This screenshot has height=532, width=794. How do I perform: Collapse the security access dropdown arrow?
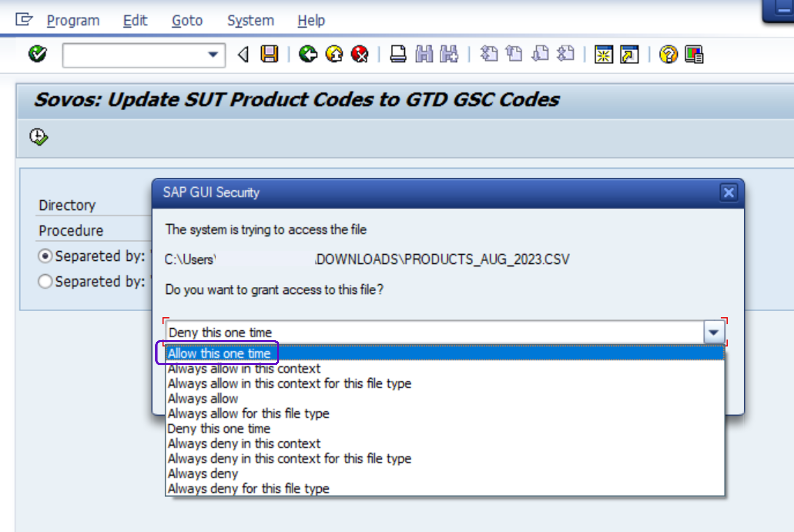(714, 332)
